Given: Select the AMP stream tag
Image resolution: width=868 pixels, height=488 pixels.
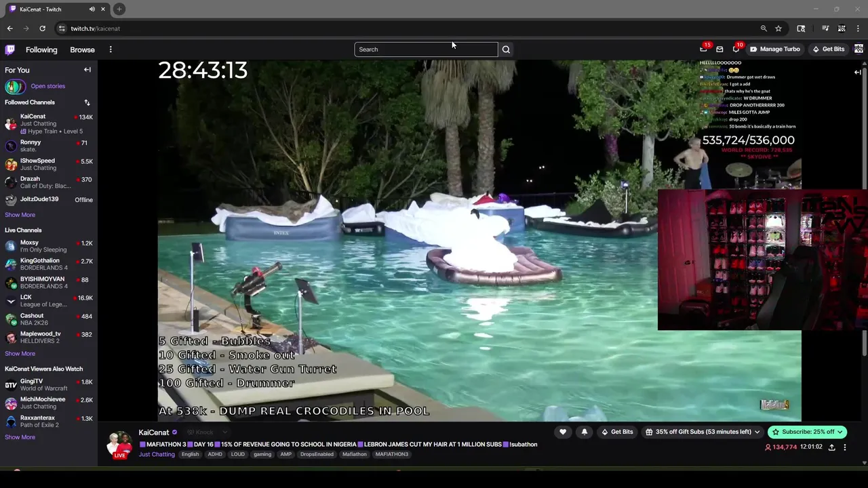Looking at the screenshot, I should [285, 454].
